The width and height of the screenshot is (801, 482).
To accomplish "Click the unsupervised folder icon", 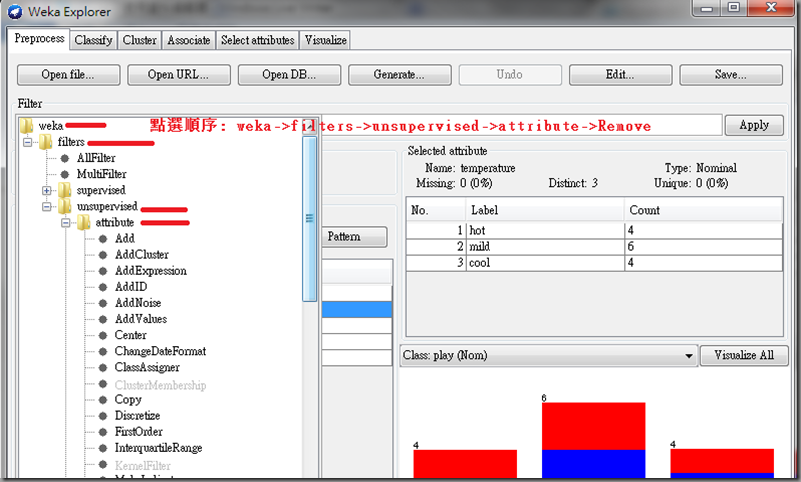I will tap(65, 206).
